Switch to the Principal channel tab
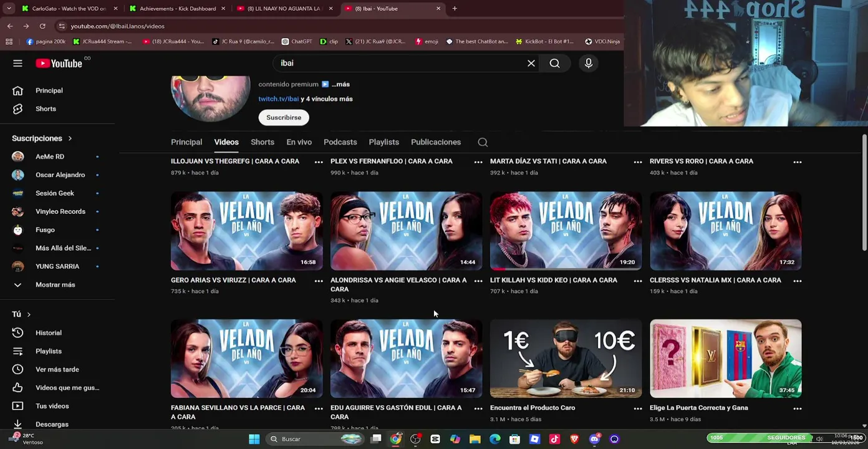The width and height of the screenshot is (868, 449). click(186, 142)
